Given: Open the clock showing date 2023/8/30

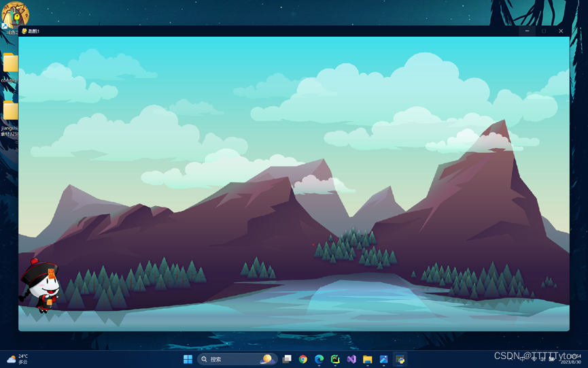Looking at the screenshot, I should pyautogui.click(x=572, y=359).
